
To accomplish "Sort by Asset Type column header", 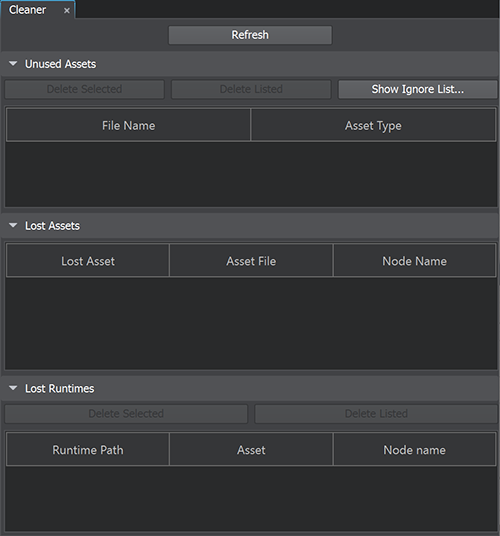I will click(x=373, y=125).
